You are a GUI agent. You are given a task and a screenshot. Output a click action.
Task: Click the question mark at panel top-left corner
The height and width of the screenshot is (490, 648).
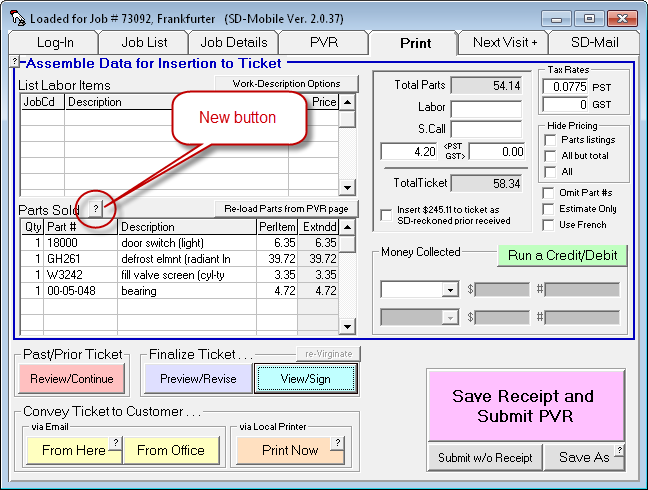(x=15, y=62)
